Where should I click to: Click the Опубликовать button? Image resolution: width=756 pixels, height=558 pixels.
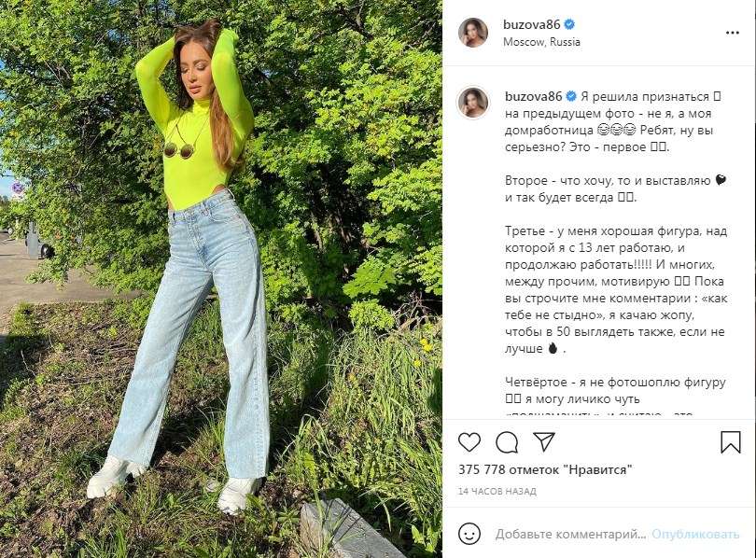pos(695,534)
